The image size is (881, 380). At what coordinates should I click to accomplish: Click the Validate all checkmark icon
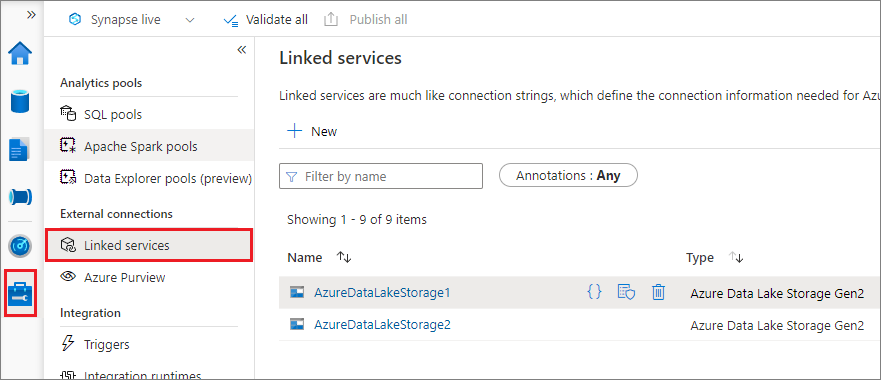click(231, 20)
